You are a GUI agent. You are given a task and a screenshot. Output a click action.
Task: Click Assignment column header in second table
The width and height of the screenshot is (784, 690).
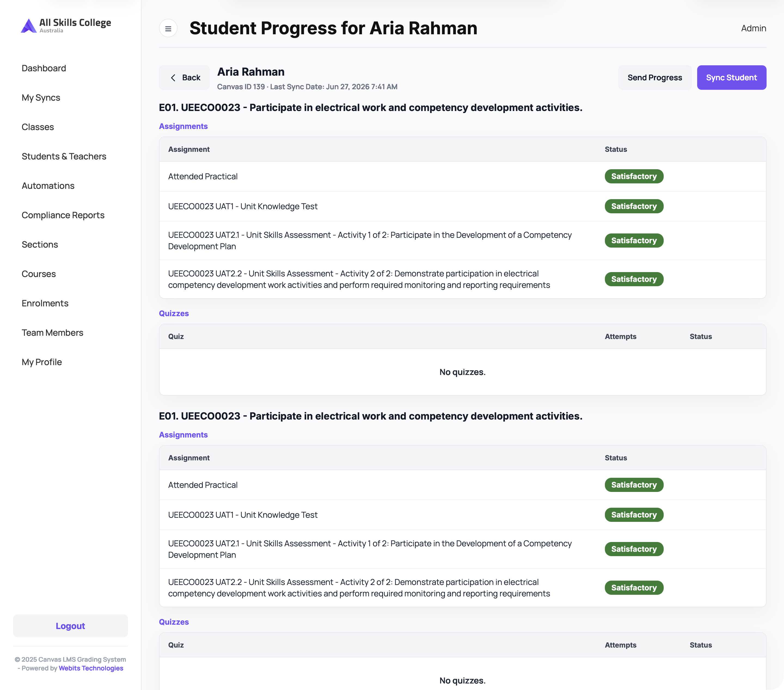point(189,458)
